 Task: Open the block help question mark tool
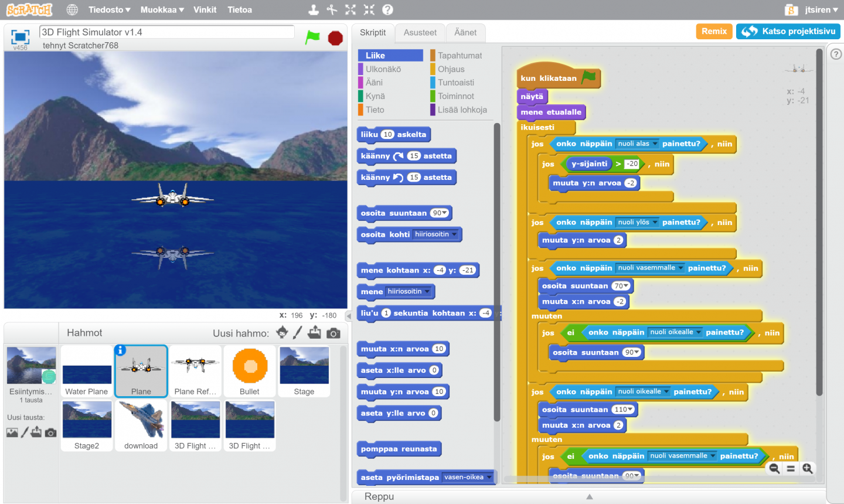(387, 9)
